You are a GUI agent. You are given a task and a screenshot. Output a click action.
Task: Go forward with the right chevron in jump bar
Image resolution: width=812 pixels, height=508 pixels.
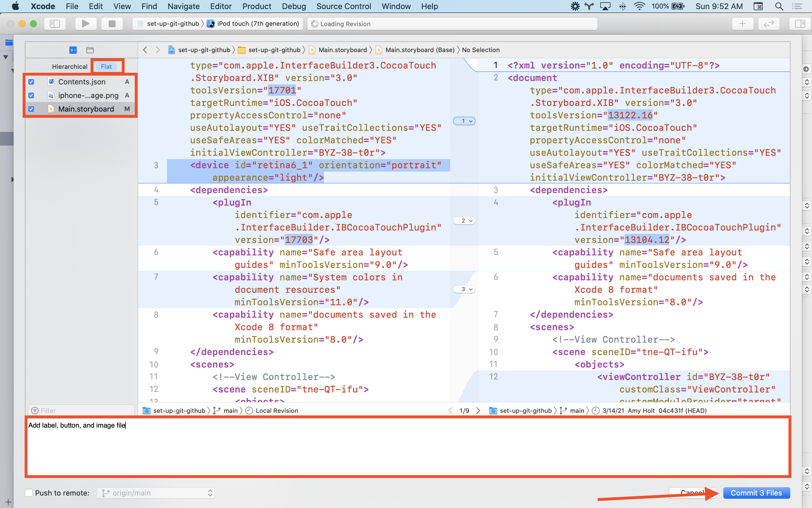click(158, 50)
